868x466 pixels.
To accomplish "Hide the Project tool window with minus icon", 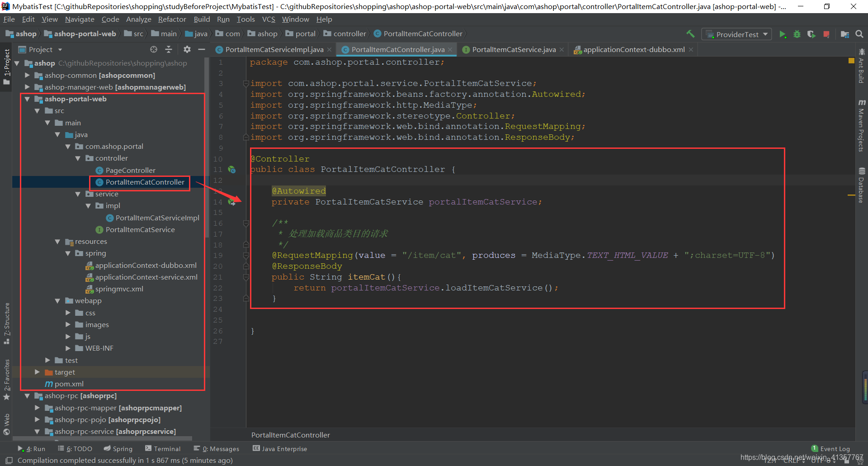I will 202,49.
